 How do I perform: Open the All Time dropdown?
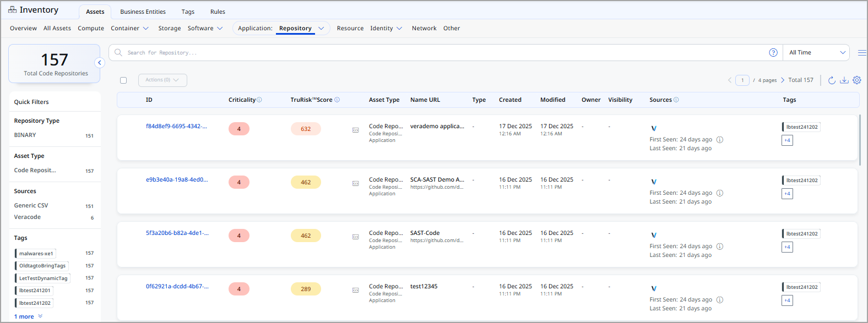click(816, 53)
